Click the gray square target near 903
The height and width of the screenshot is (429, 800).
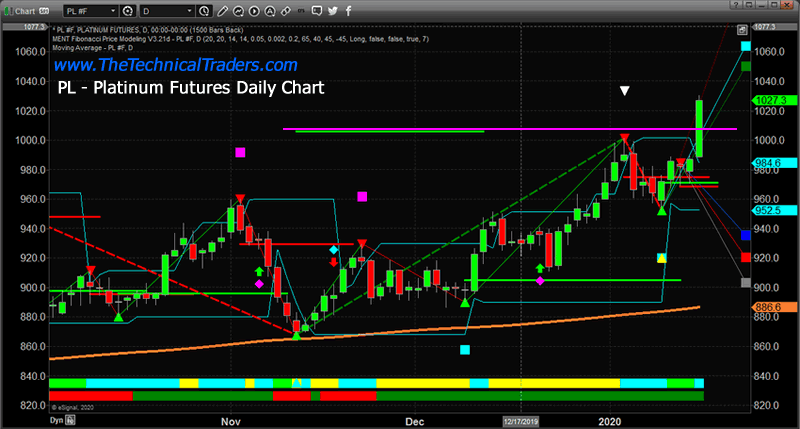click(746, 284)
